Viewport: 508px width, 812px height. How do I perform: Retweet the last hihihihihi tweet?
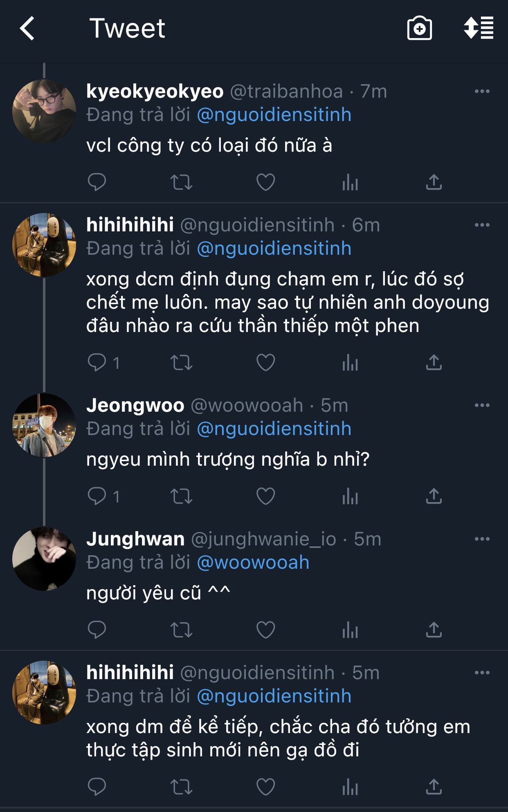coord(181,787)
